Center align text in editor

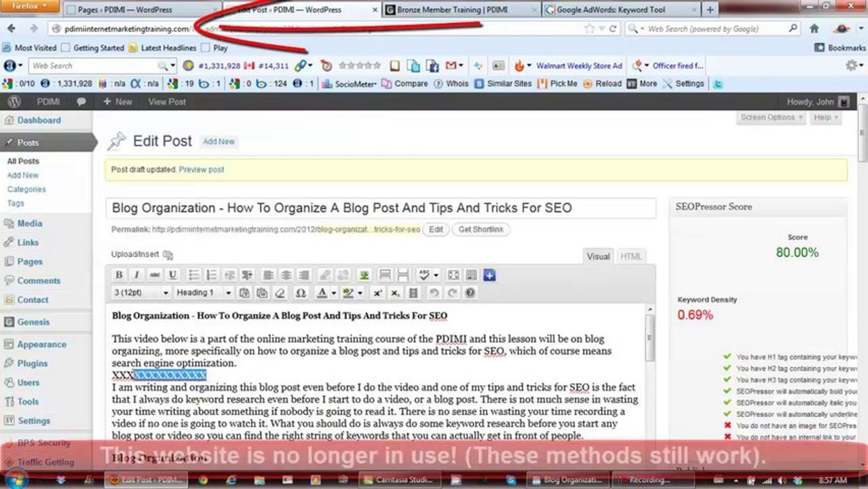[286, 275]
